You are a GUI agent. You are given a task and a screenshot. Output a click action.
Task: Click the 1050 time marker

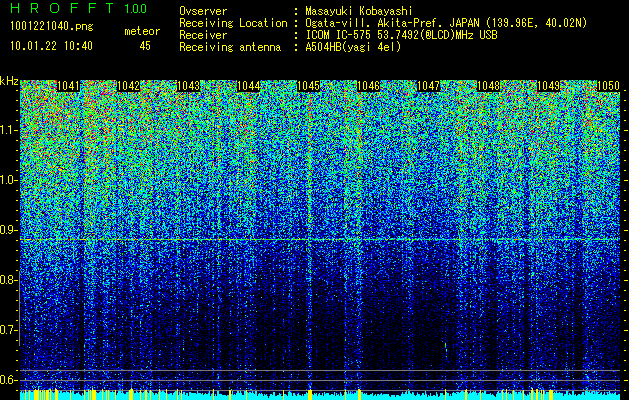tap(609, 86)
